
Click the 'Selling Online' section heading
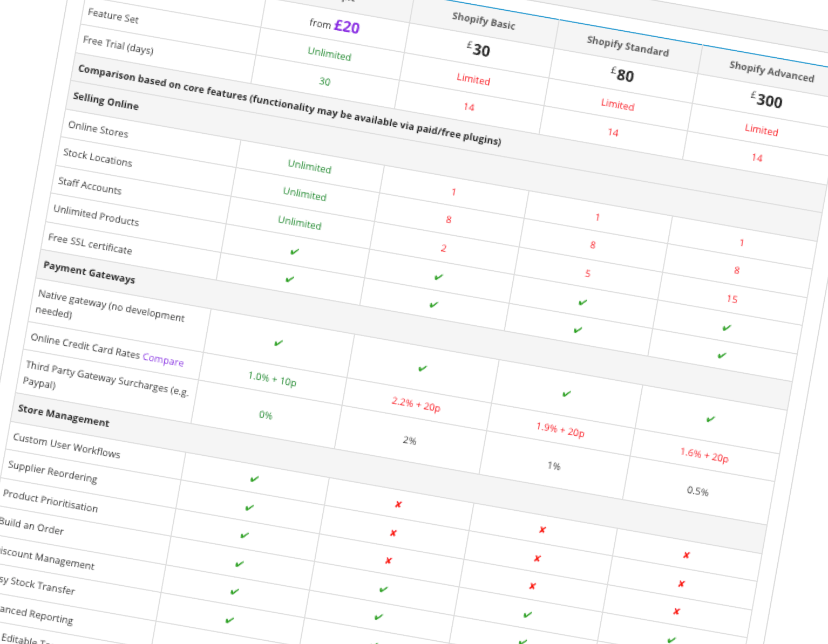(106, 101)
